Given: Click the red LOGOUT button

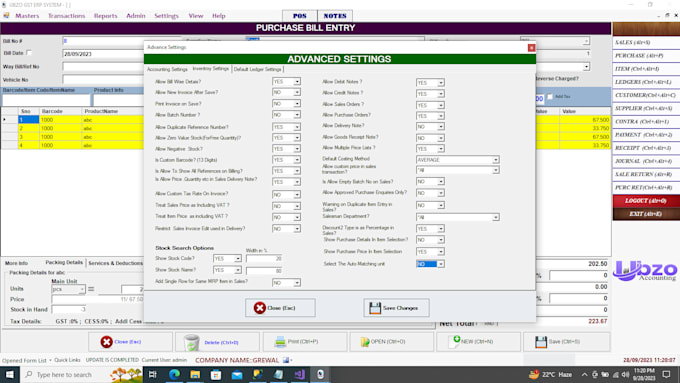Looking at the screenshot, I should pyautogui.click(x=646, y=201).
